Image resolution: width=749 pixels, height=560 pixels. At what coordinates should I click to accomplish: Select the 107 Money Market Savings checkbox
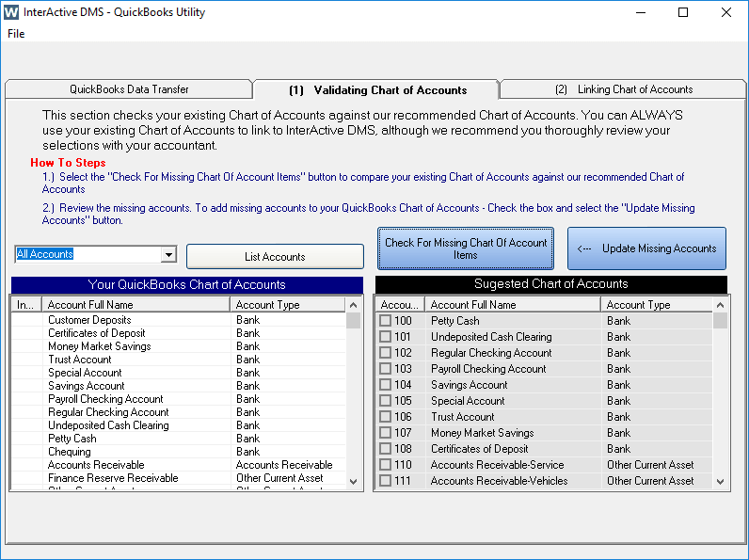[385, 433]
